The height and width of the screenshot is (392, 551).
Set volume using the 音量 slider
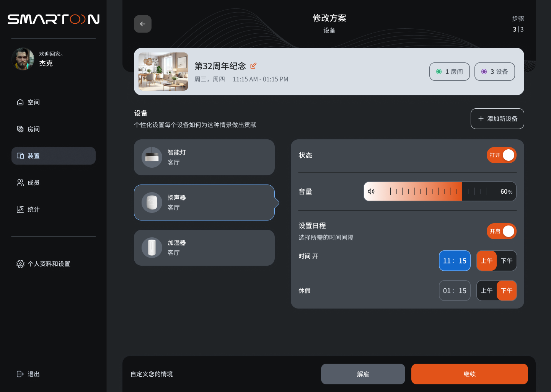[x=440, y=191]
